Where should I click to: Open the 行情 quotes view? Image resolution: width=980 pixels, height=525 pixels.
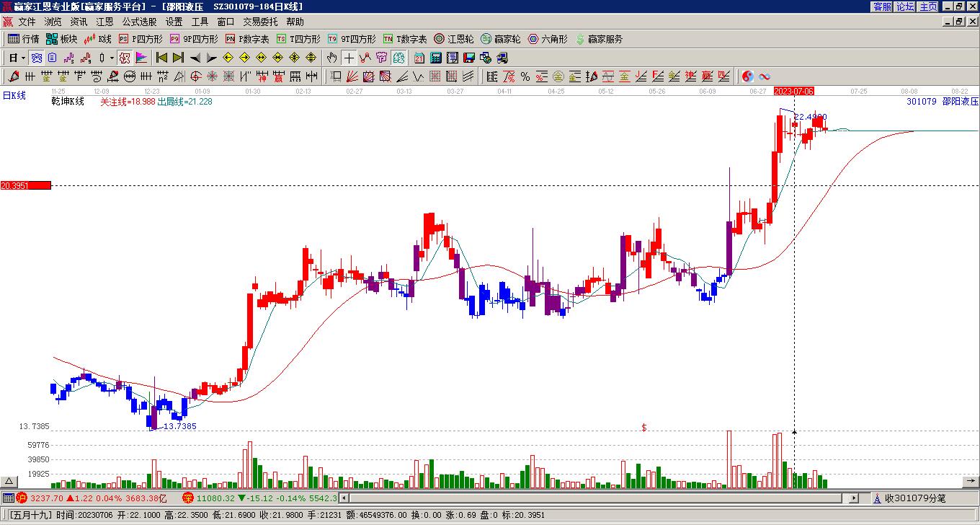[23, 39]
